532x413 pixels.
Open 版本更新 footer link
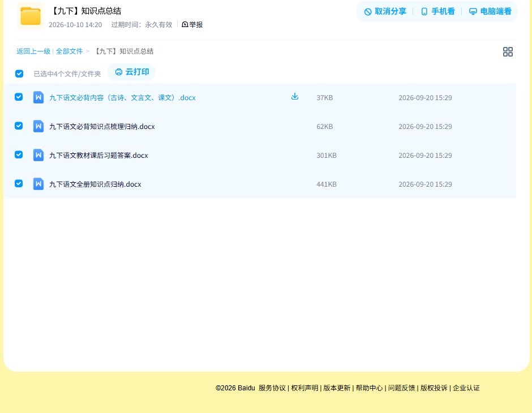tap(337, 388)
